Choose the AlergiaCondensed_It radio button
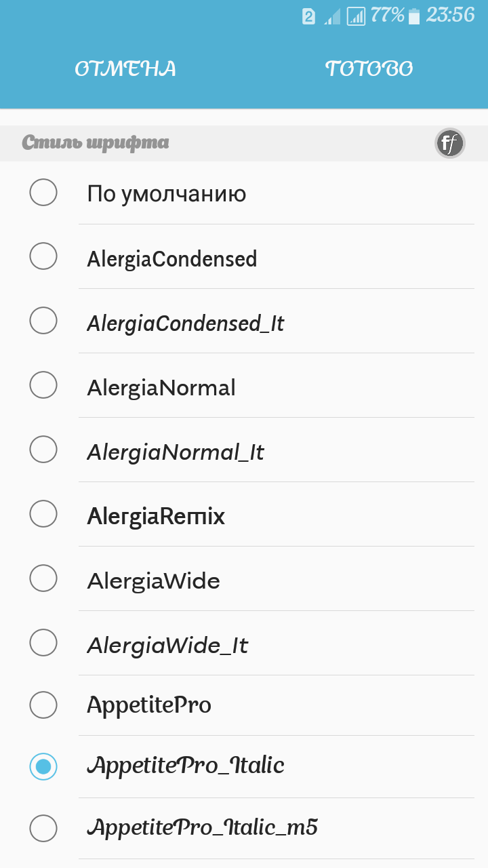This screenshot has height=868, width=488. click(43, 321)
